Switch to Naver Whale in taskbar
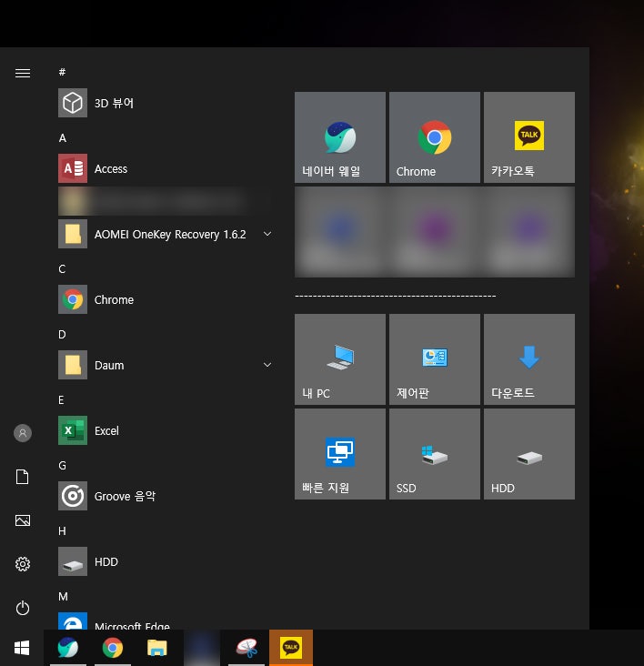The image size is (644, 666). coord(68,648)
